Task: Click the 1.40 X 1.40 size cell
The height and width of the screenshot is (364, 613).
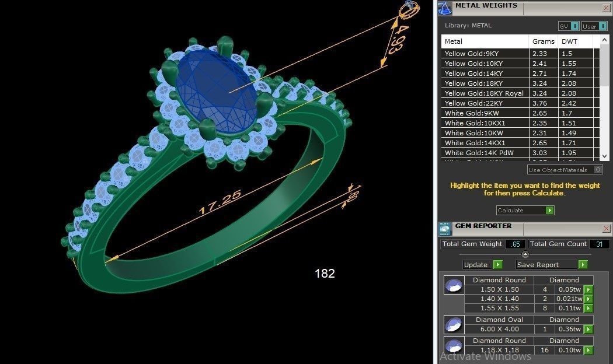Action: [499, 299]
